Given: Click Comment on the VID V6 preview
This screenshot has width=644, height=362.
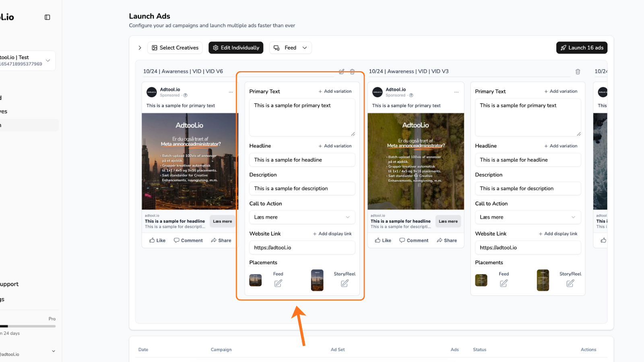Looking at the screenshot, I should 188,241.
